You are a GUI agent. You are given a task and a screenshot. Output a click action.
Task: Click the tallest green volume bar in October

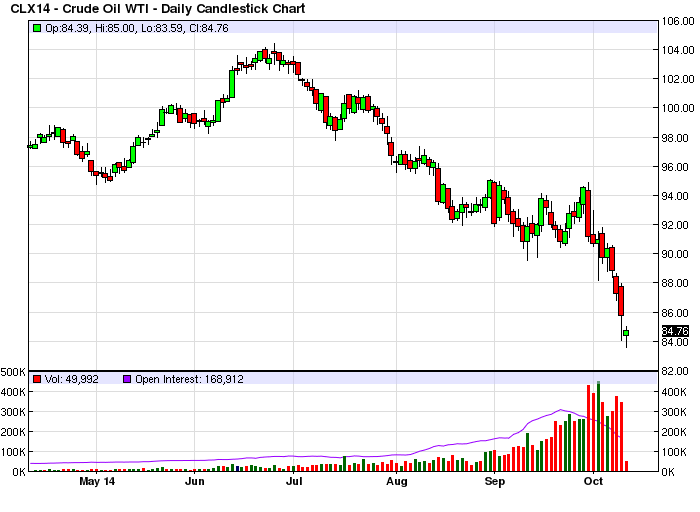[x=598, y=426]
